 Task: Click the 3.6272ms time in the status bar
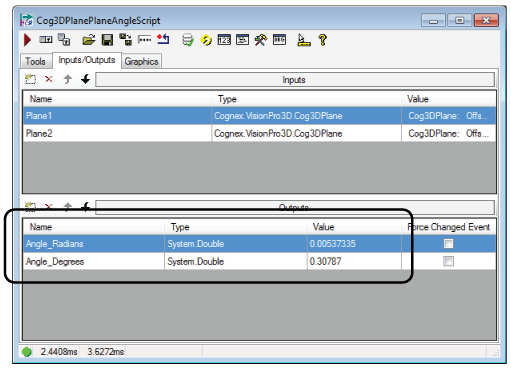tap(106, 352)
